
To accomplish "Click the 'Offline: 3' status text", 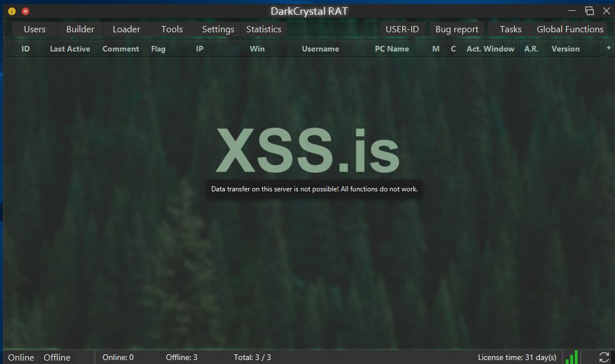I will point(182,357).
